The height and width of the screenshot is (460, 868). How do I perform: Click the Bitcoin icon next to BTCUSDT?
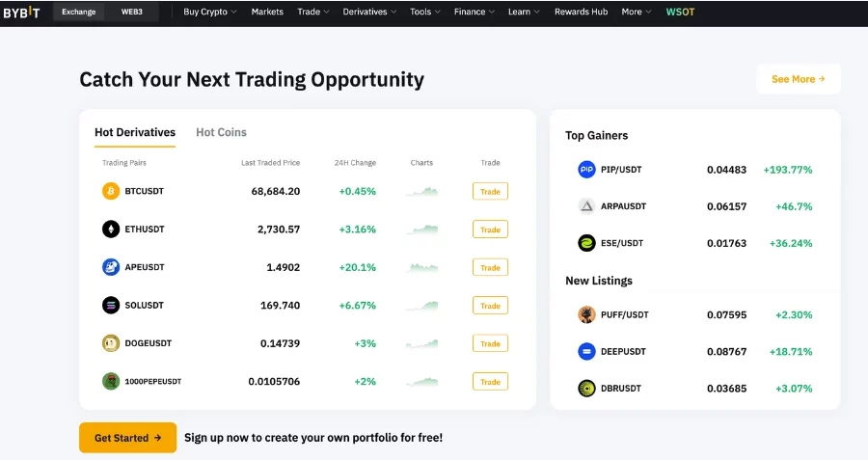tap(111, 191)
